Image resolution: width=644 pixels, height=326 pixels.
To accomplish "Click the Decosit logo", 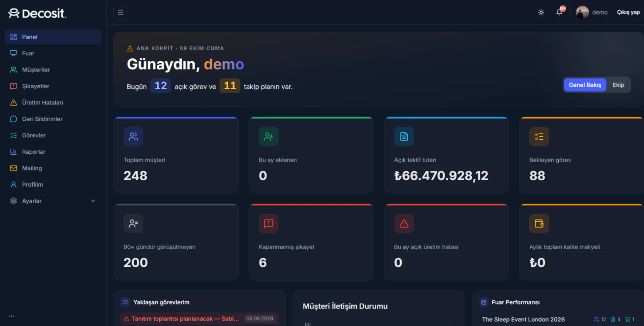I will [37, 14].
